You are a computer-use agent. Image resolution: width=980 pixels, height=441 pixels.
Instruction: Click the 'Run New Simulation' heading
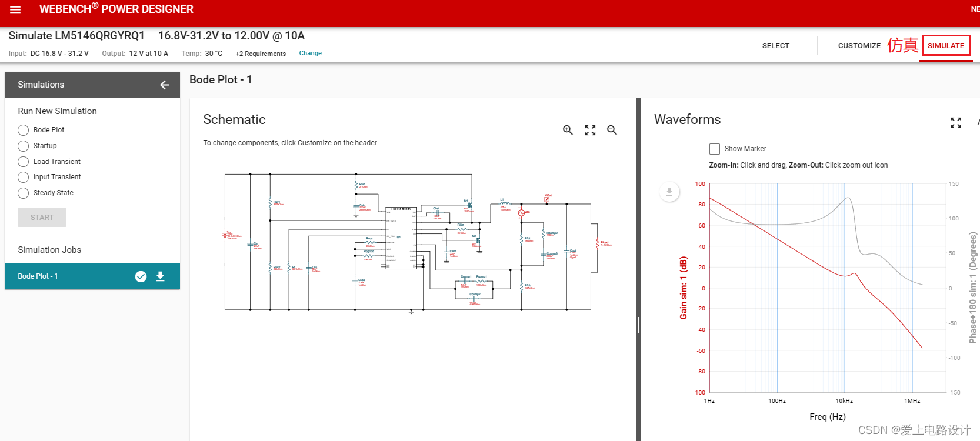coord(57,111)
